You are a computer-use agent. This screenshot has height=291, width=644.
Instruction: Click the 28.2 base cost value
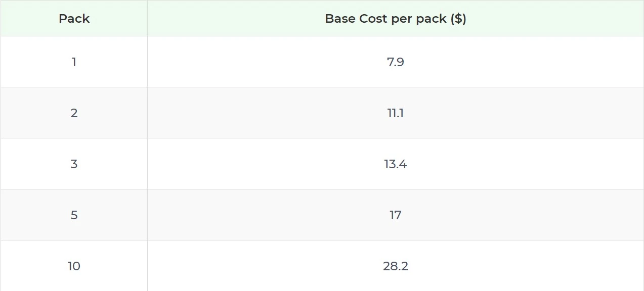pos(395,266)
